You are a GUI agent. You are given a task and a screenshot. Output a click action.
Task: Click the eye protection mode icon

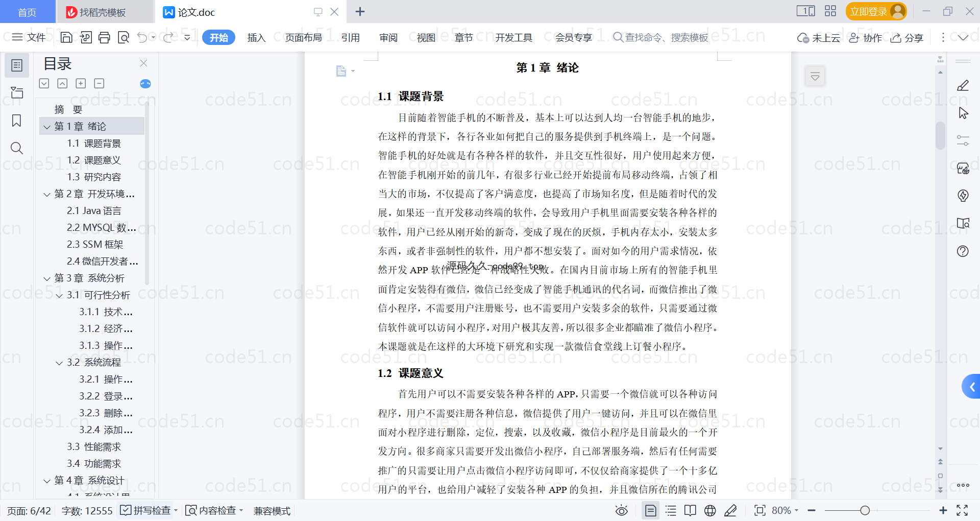[x=621, y=510]
